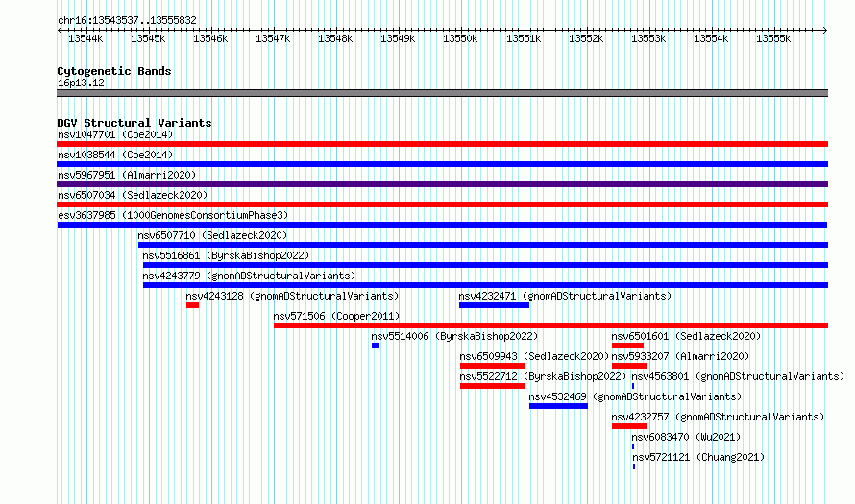The width and height of the screenshot is (855, 504).
Task: Open nsv5516861 (ByrskaBishop2022) label
Action: (226, 255)
